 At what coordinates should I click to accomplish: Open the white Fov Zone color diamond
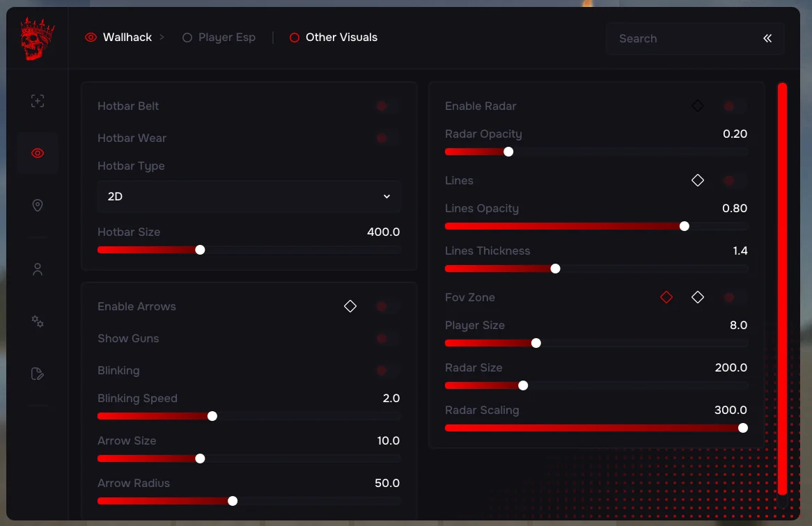point(698,297)
